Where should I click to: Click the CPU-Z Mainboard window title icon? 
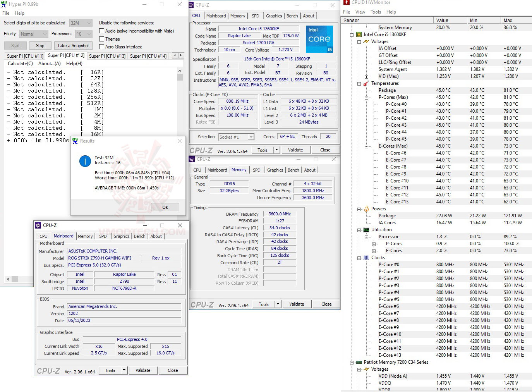(38, 225)
